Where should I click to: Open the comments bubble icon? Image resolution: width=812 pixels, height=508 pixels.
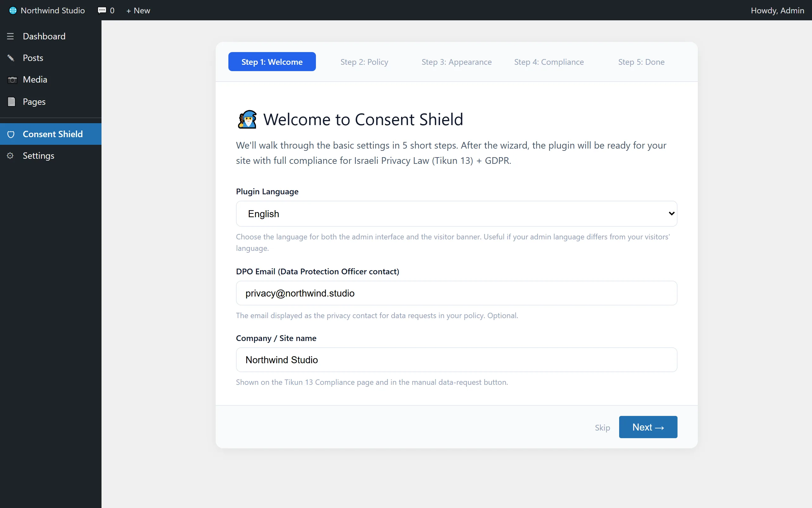coord(102,10)
